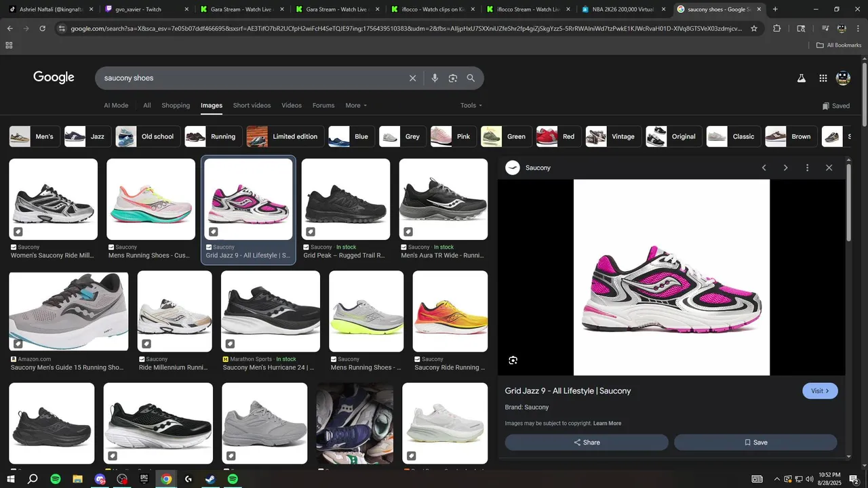Open File Explorer from the taskbar
Image resolution: width=868 pixels, height=488 pixels.
tap(78, 479)
